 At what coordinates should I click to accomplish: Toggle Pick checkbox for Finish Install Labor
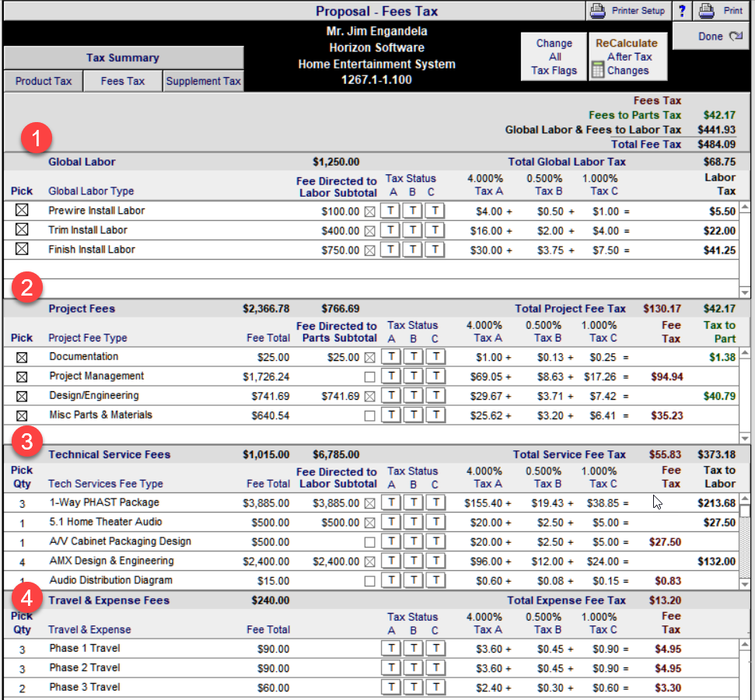[x=22, y=249]
